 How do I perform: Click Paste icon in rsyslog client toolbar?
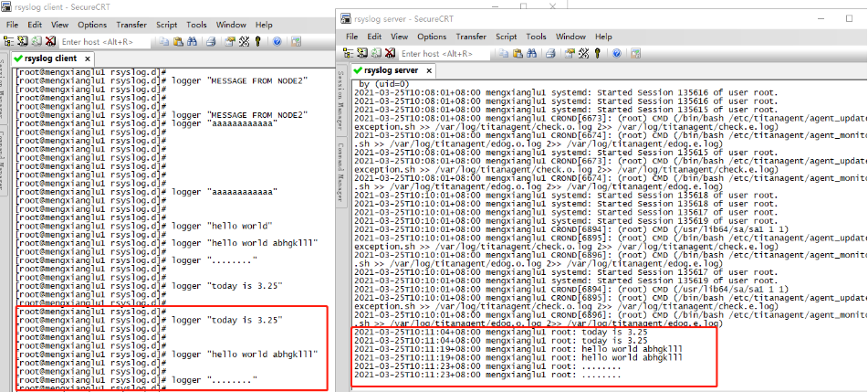pos(178,42)
